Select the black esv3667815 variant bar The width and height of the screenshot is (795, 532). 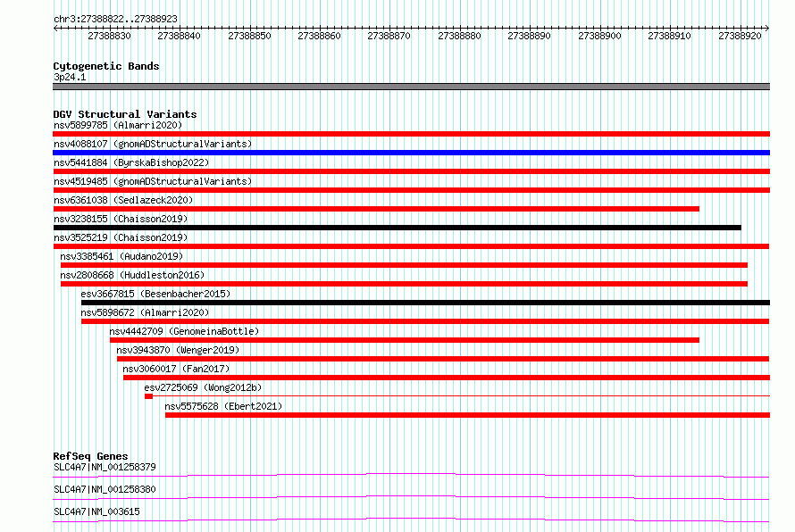tap(425, 303)
